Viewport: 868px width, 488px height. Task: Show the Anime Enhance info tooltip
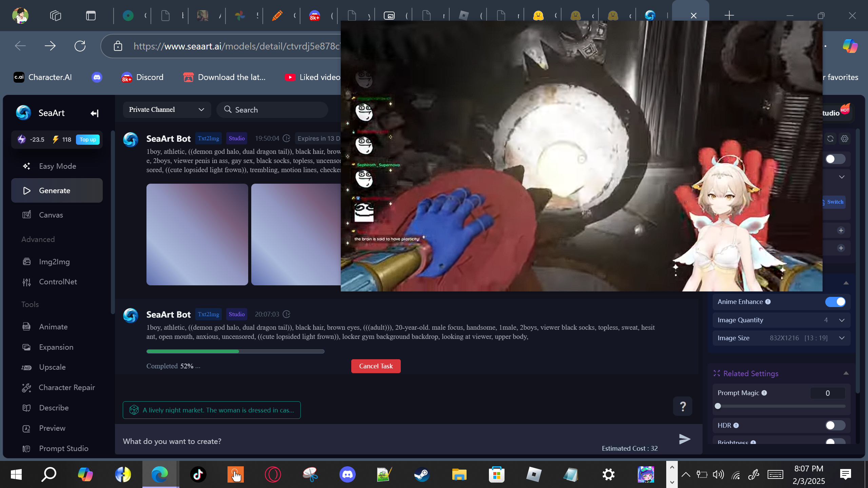click(x=768, y=302)
